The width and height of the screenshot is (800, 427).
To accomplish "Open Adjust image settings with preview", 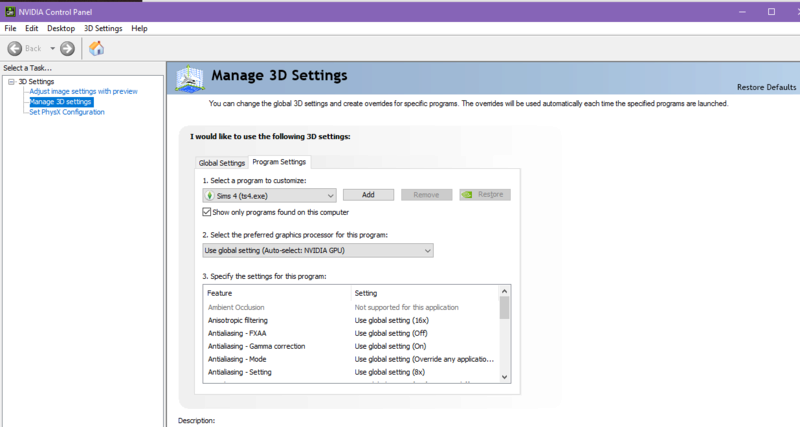I will [83, 91].
